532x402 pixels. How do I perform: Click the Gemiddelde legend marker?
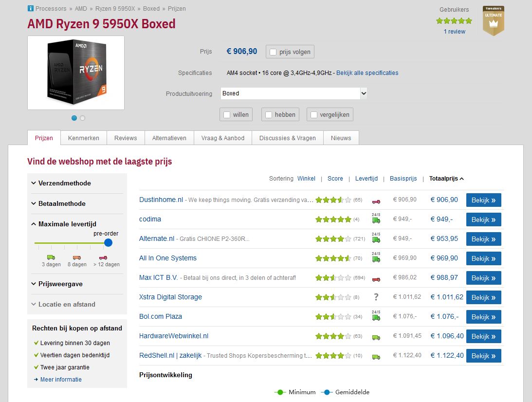pos(327,392)
